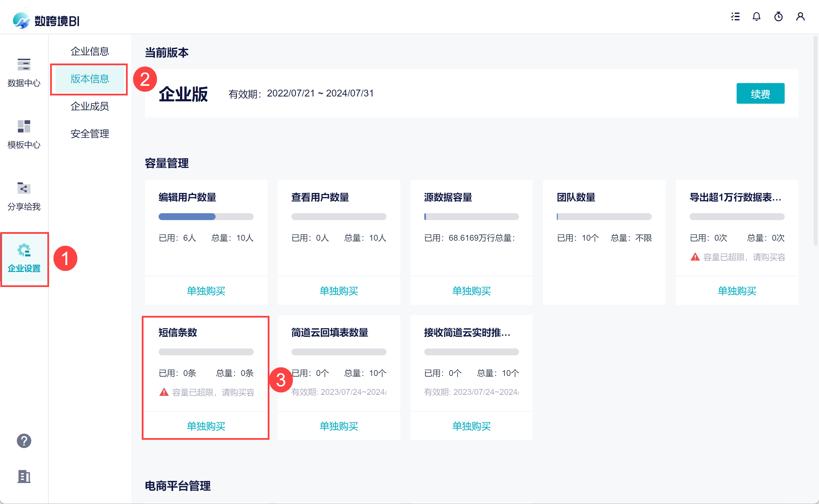
Task: Click 单独购买 under 源数据容量
Action: coord(471,291)
